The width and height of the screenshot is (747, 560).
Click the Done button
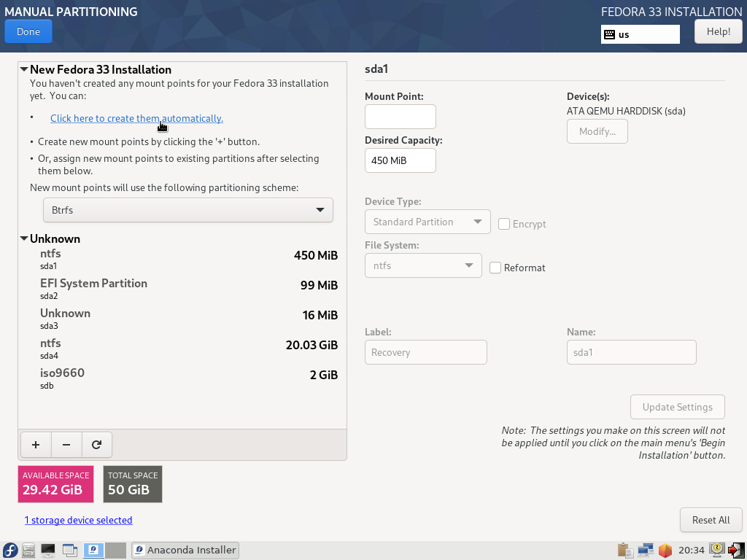pyautogui.click(x=28, y=31)
